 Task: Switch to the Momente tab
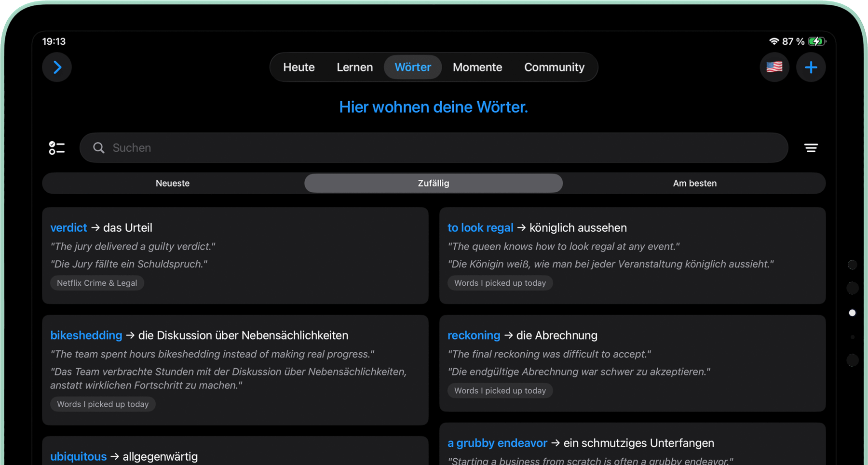477,67
